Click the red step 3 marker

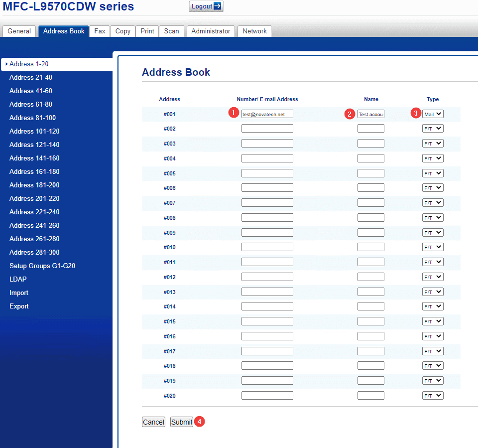pyautogui.click(x=415, y=113)
